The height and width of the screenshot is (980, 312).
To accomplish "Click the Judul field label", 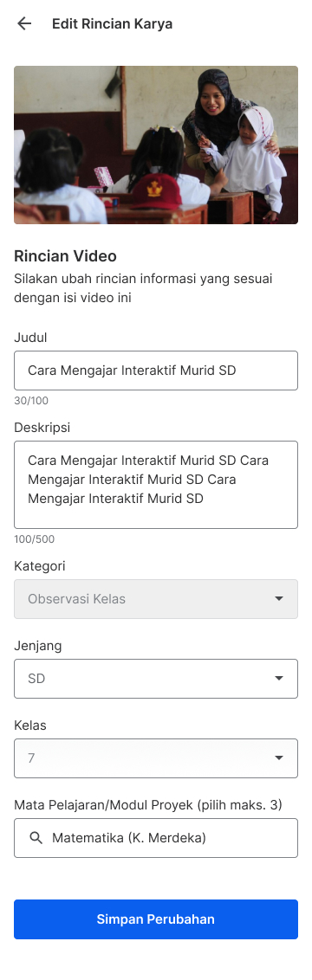I will click(x=30, y=338).
